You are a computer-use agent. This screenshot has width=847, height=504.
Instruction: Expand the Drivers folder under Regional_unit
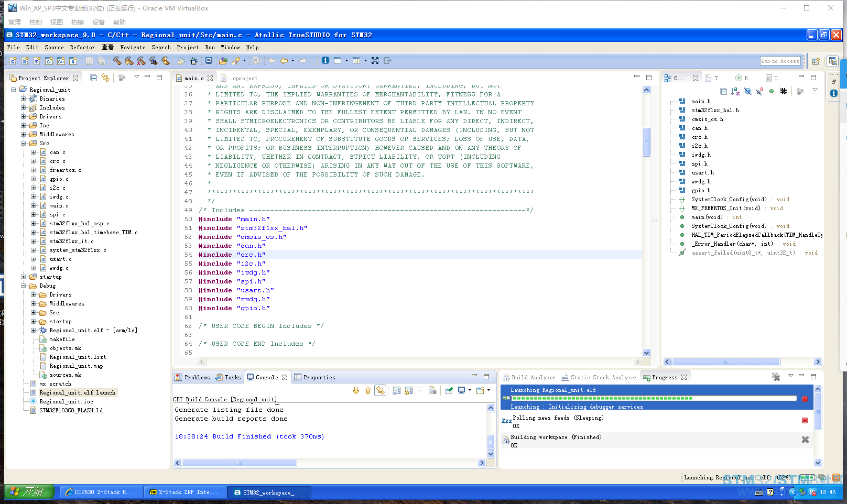point(23,116)
